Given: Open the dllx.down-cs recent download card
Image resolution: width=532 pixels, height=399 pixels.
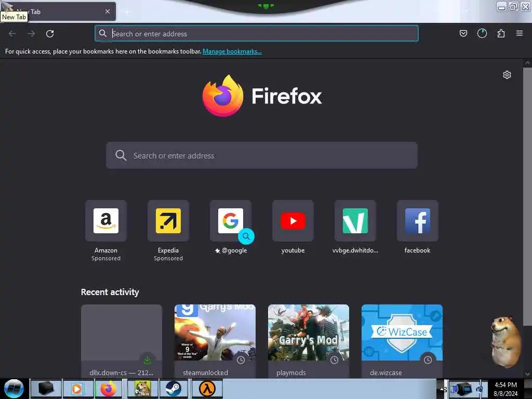Looking at the screenshot, I should 122,341.
